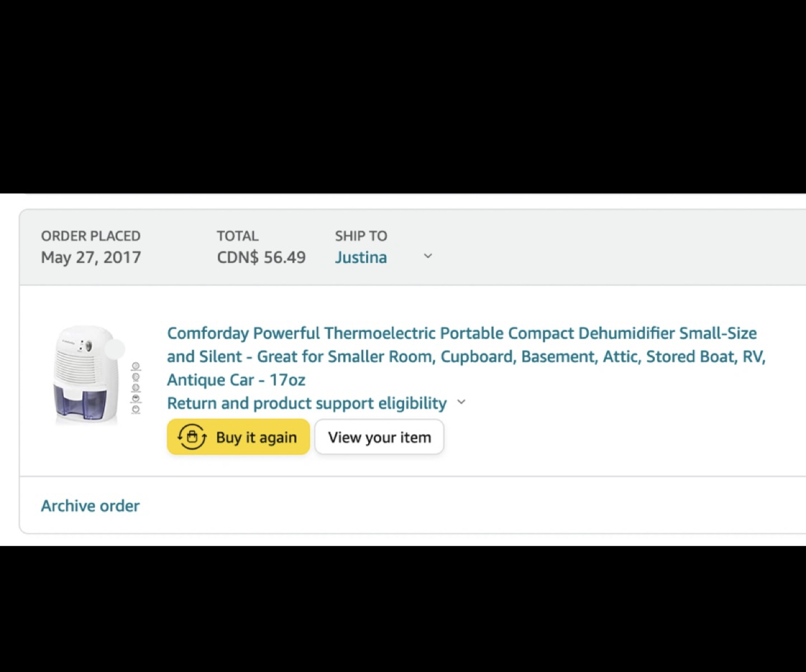Click the TOTAL header label
Screen dimensions: 806x672
[238, 236]
